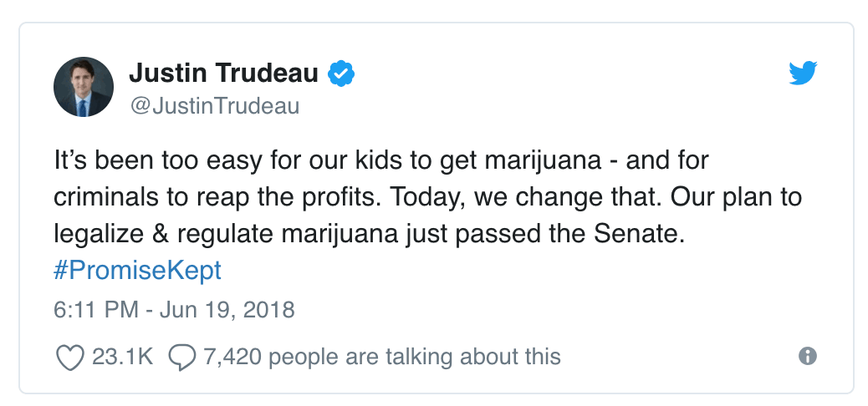
Task: Click the blue verified checkmark badge
Action: coord(341,74)
